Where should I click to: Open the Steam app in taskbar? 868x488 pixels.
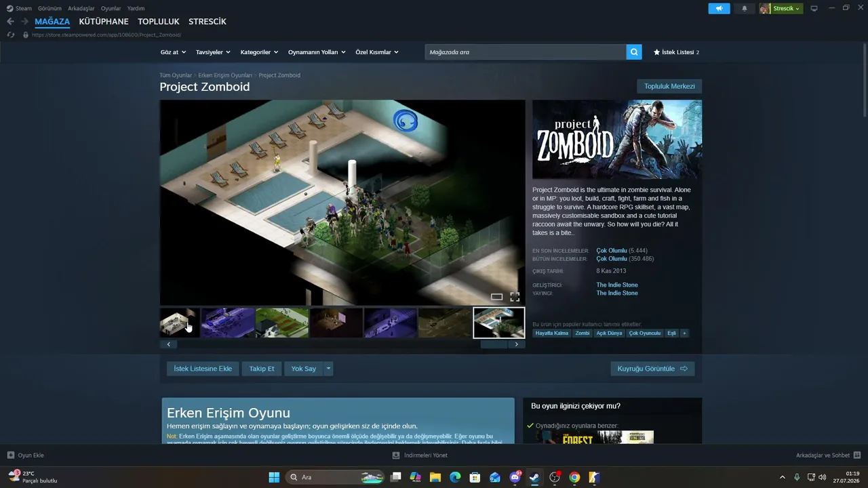(534, 477)
